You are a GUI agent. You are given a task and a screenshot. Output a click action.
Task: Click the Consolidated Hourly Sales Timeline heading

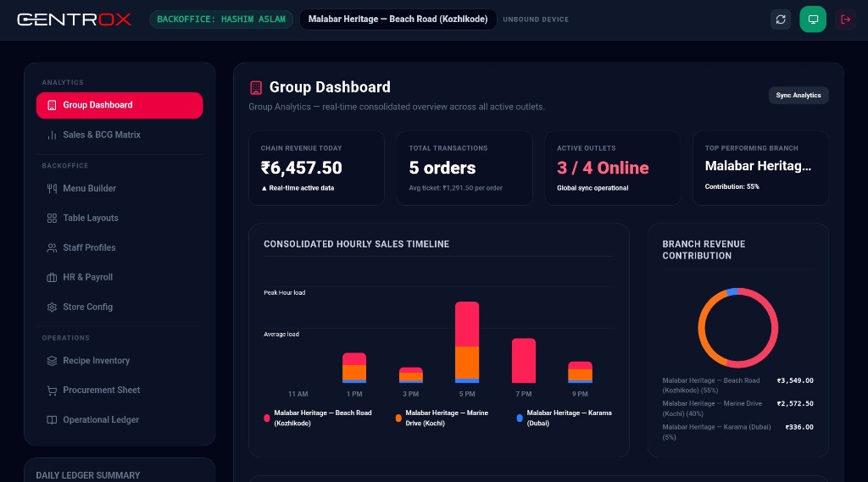point(357,244)
